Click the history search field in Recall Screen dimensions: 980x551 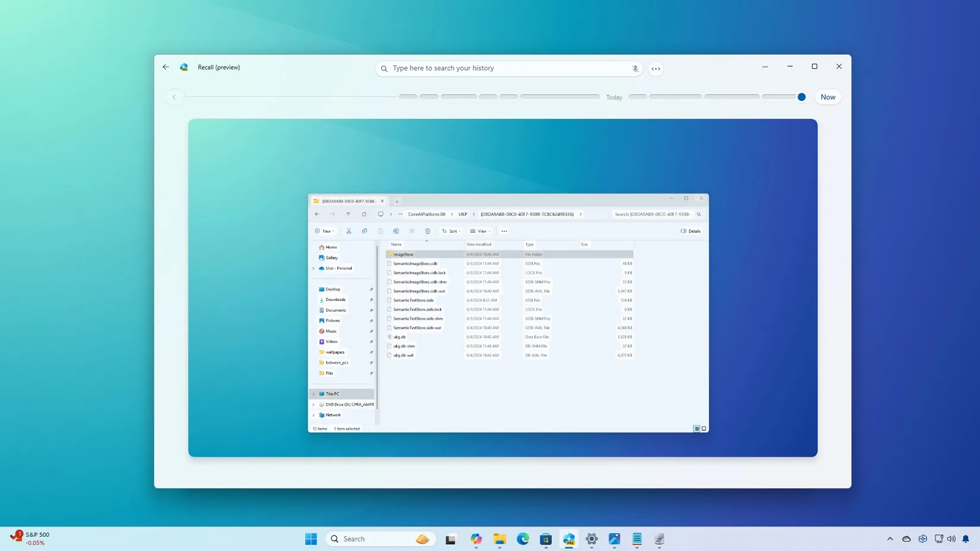pyautogui.click(x=509, y=68)
